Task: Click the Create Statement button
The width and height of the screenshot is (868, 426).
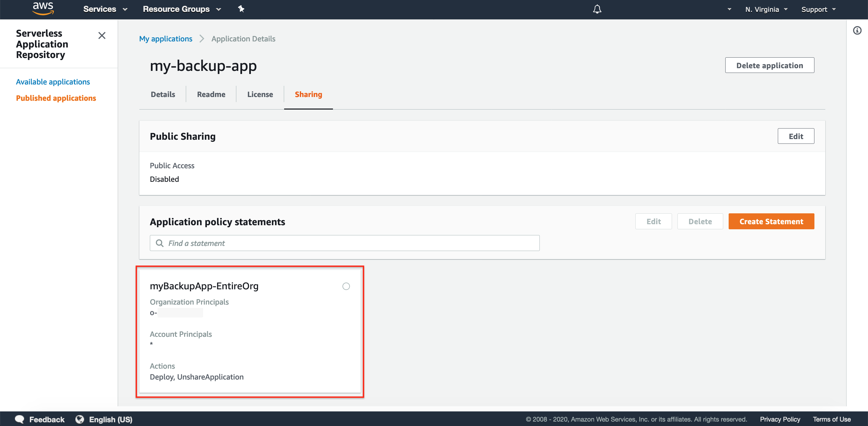Action: click(771, 221)
